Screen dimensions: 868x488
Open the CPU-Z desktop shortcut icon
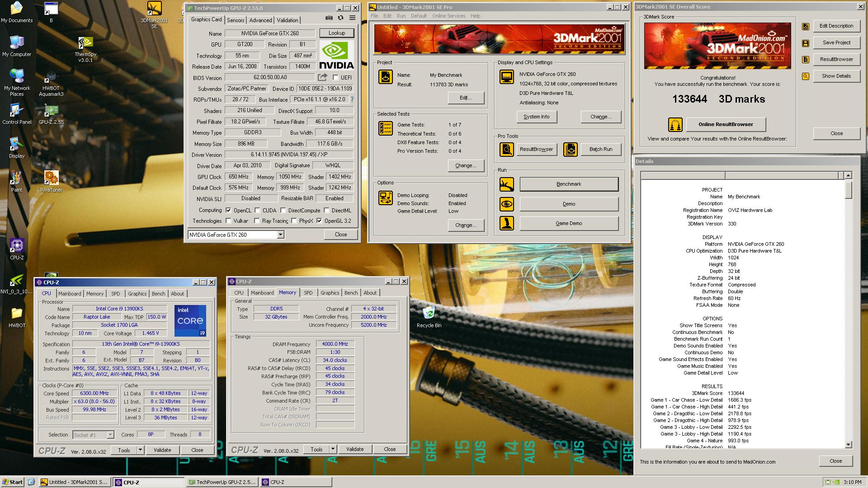(x=17, y=249)
